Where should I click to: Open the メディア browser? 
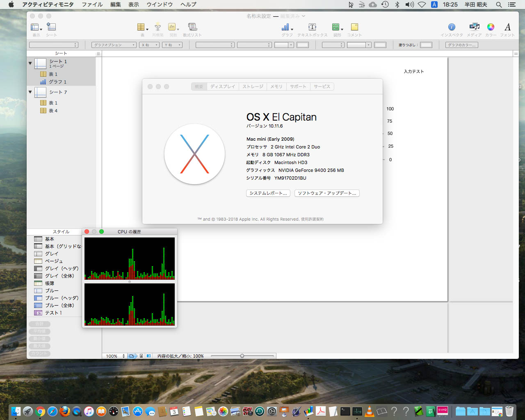tap(474, 28)
